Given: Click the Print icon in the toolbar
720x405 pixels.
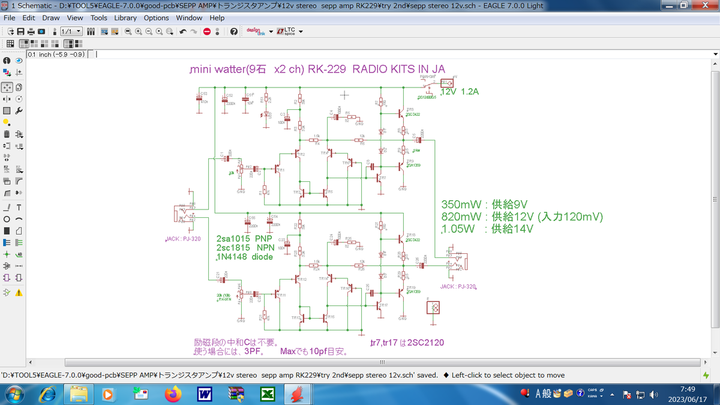Looking at the screenshot, I should click(x=33, y=31).
